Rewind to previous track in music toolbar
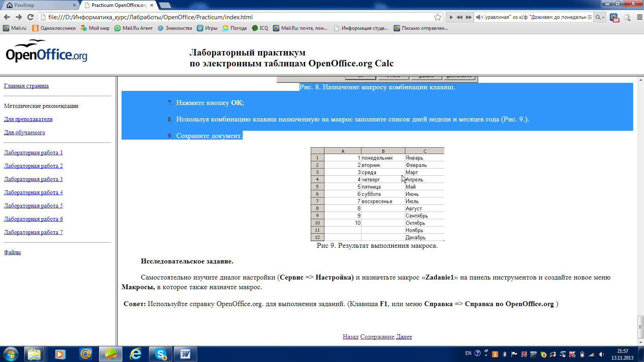 (460, 17)
